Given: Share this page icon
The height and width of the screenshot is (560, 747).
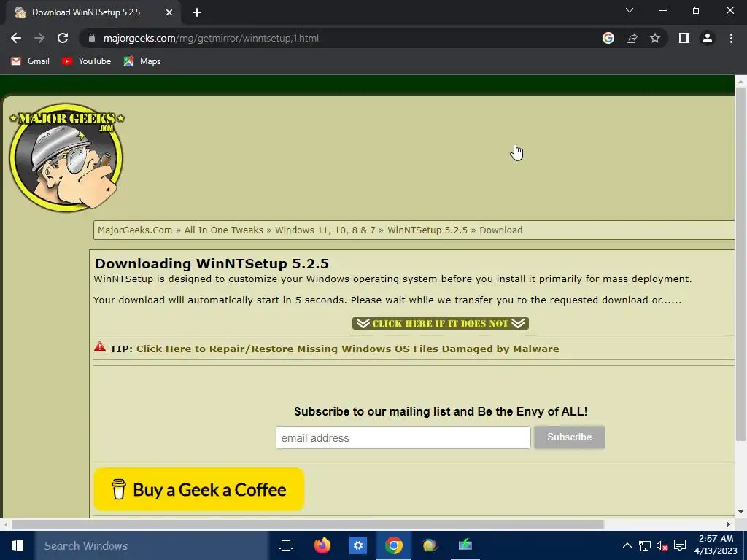Looking at the screenshot, I should point(632,38).
